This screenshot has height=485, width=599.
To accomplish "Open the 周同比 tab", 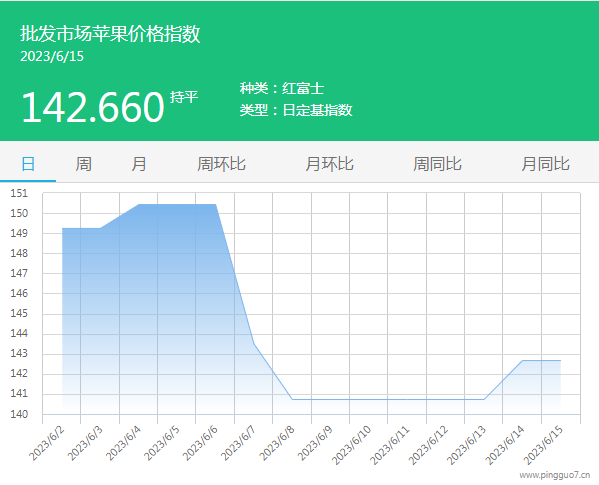I will pyautogui.click(x=437, y=164).
